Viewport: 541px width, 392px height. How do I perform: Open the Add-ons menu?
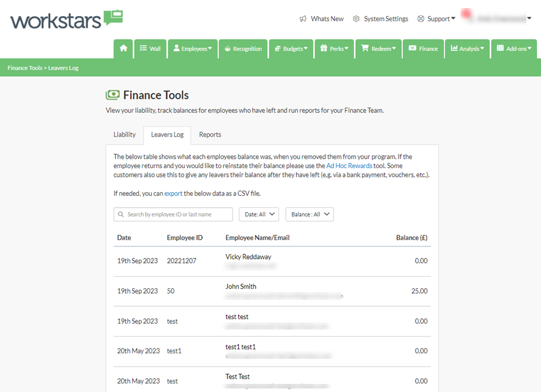[x=513, y=49]
